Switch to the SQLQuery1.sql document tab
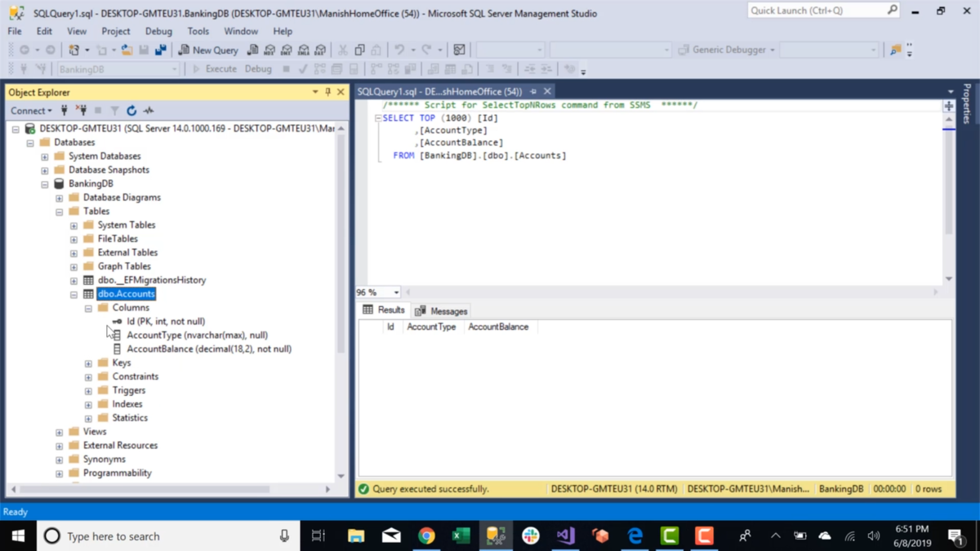 439,91
